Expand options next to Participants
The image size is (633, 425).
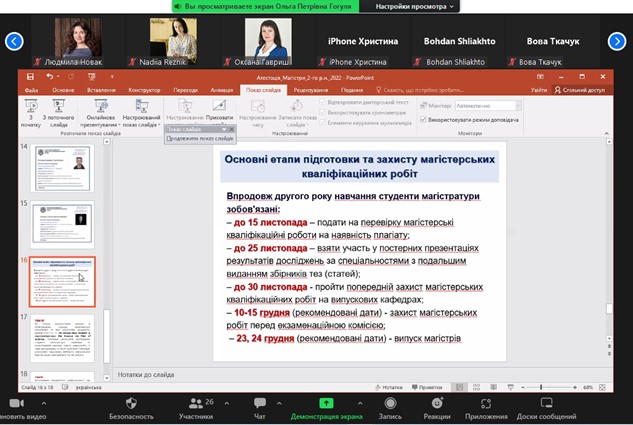[x=226, y=403]
